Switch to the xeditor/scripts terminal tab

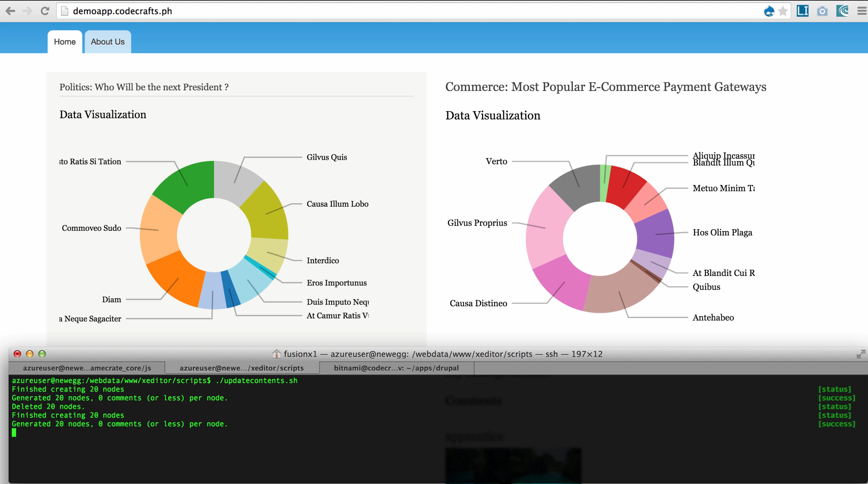point(242,368)
